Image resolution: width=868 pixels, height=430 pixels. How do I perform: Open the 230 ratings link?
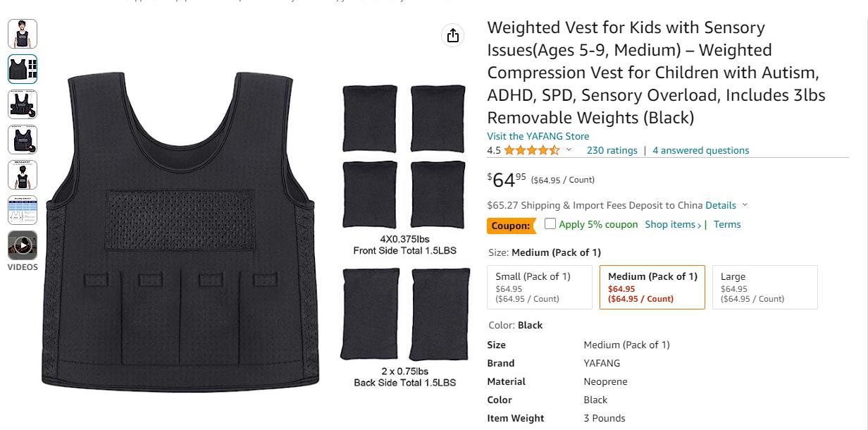612,150
